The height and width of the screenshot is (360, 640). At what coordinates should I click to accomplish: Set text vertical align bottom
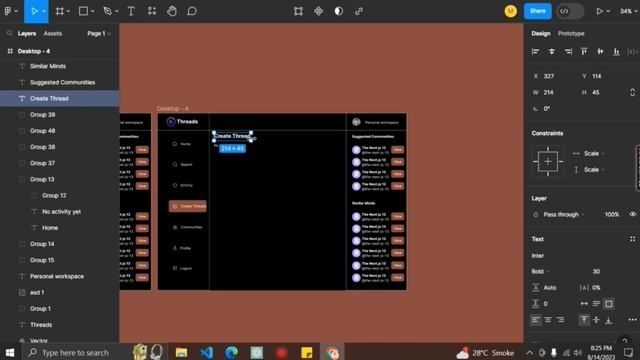pyautogui.click(x=609, y=320)
